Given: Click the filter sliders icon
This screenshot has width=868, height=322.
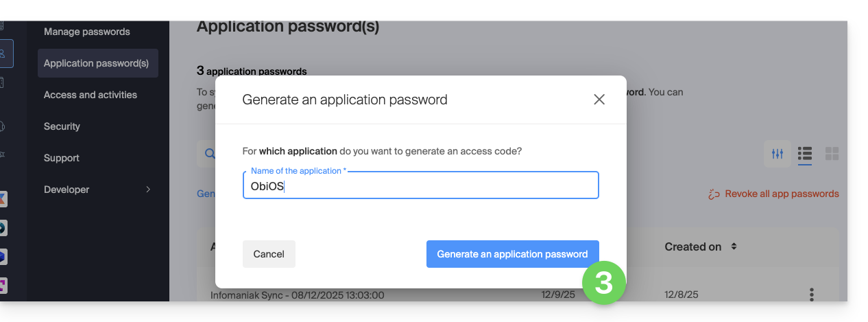Looking at the screenshot, I should click(x=777, y=154).
